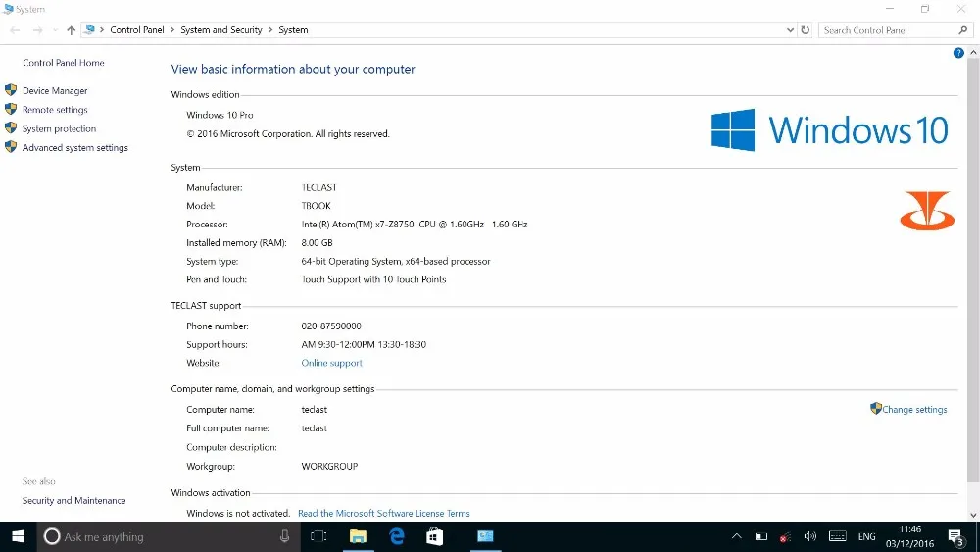Image resolution: width=980 pixels, height=552 pixels.
Task: Click the network status tray icon
Action: point(785,536)
